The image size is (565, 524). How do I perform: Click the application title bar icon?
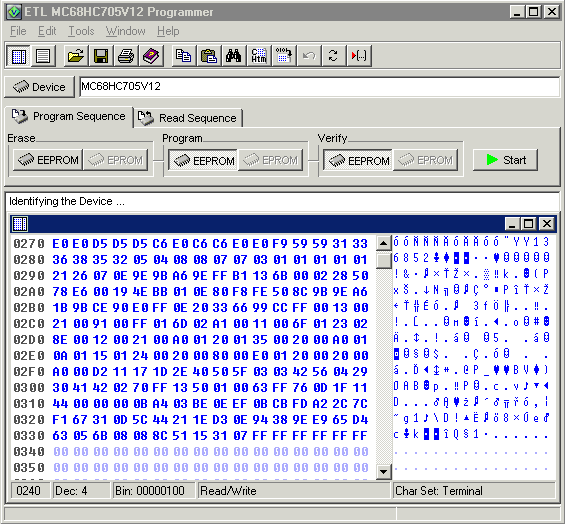click(14, 12)
